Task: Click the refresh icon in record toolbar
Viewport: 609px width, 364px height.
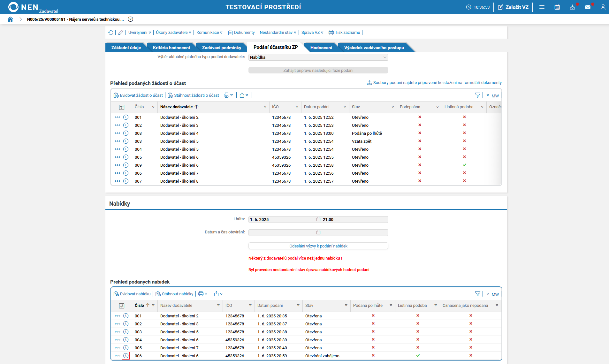Action: (110, 33)
